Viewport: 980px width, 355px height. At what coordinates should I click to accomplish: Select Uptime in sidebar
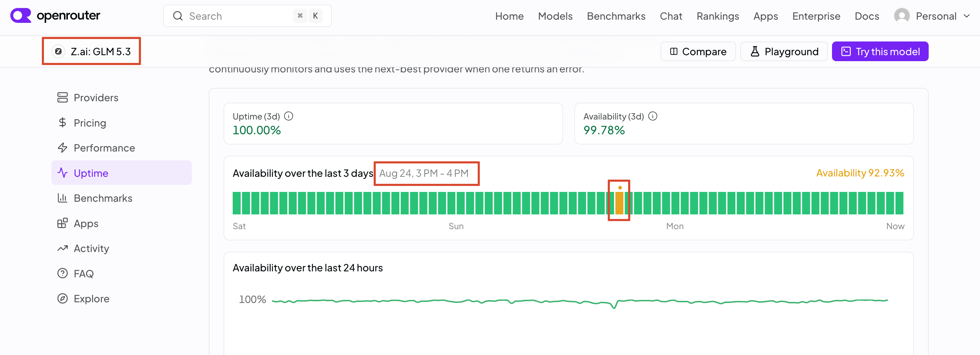[121, 173]
